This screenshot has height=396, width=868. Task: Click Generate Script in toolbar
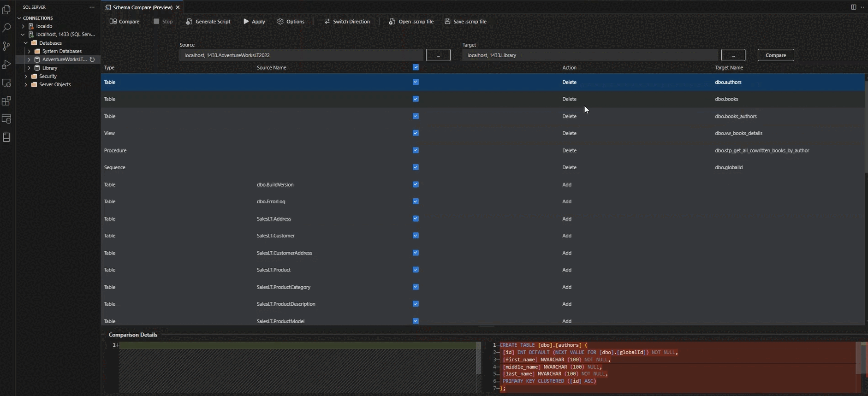point(208,22)
